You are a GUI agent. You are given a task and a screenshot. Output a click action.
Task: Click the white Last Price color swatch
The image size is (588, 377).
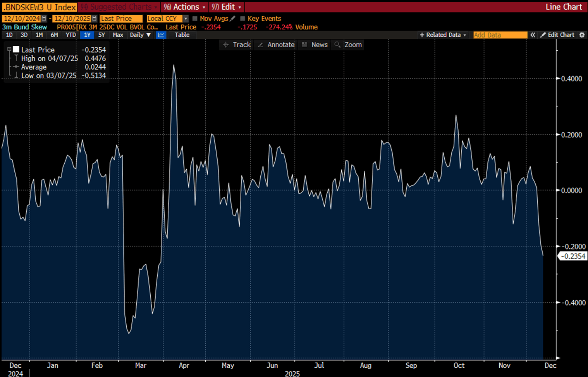coord(16,49)
